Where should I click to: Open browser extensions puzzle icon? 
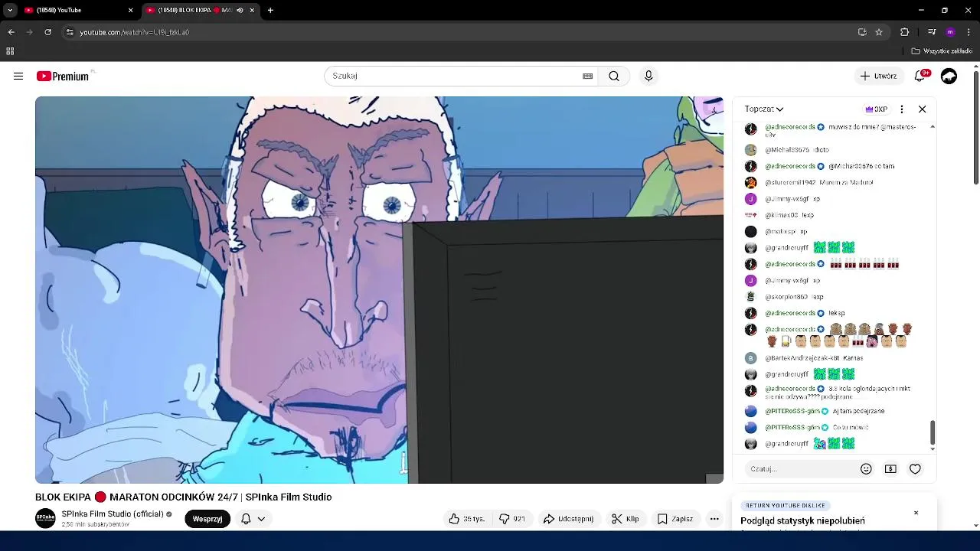point(904,32)
